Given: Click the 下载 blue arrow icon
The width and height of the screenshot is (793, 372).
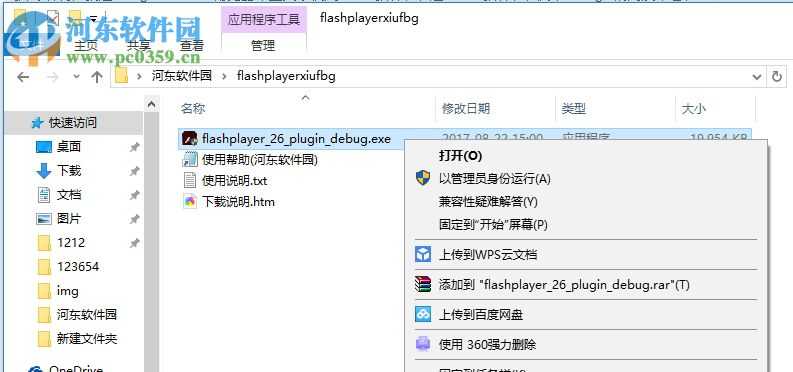Looking at the screenshot, I should pyautogui.click(x=44, y=171).
